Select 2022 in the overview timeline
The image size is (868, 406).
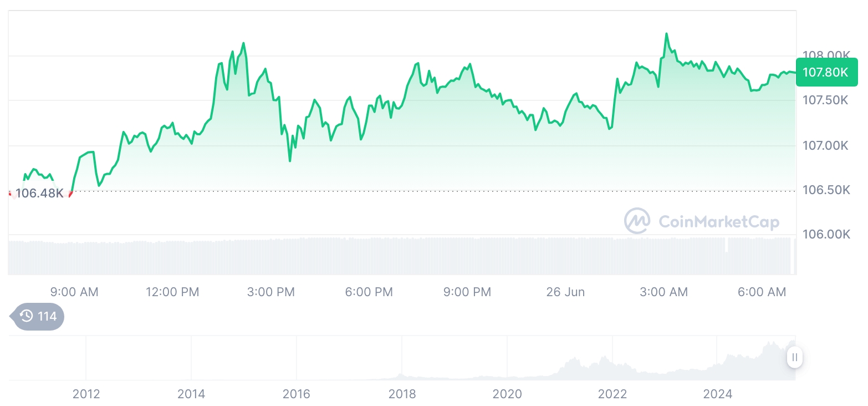pyautogui.click(x=612, y=394)
